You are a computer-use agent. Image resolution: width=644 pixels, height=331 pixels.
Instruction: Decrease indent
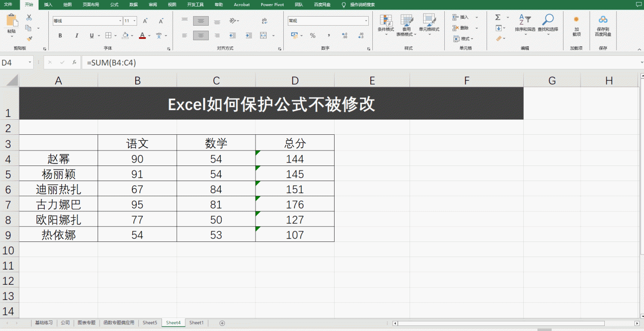point(232,36)
